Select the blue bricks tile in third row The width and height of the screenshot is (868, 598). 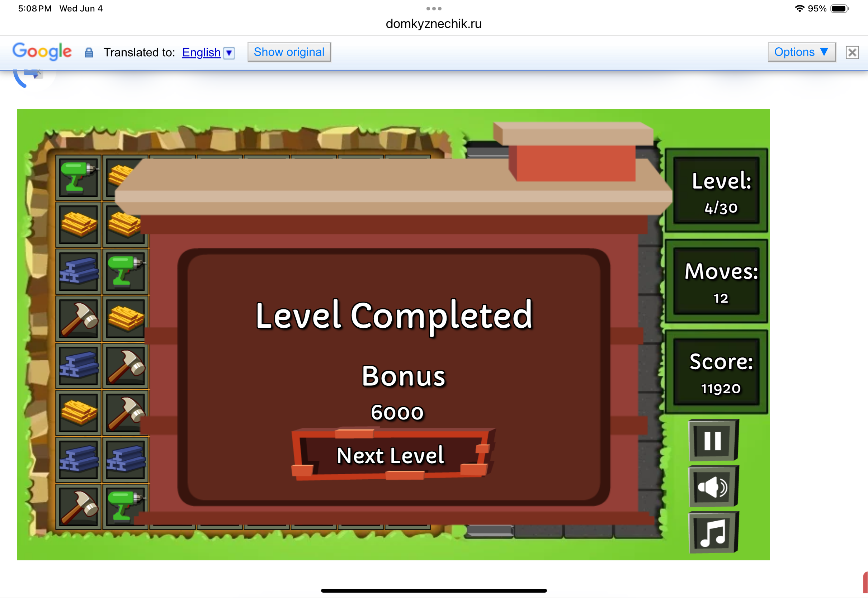click(79, 272)
